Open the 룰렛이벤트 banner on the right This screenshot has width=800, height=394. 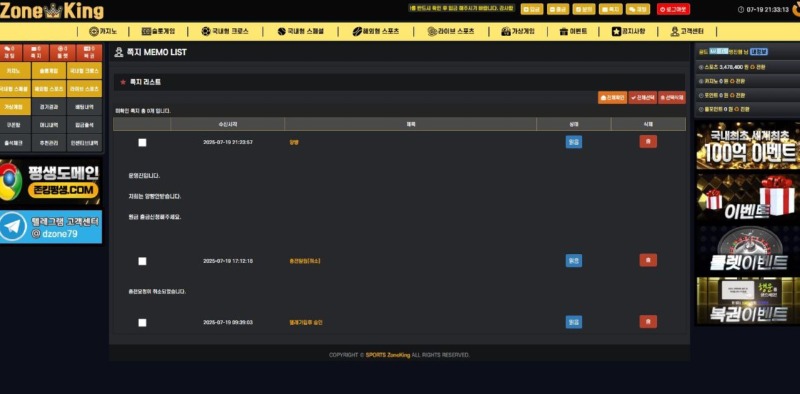coord(748,250)
